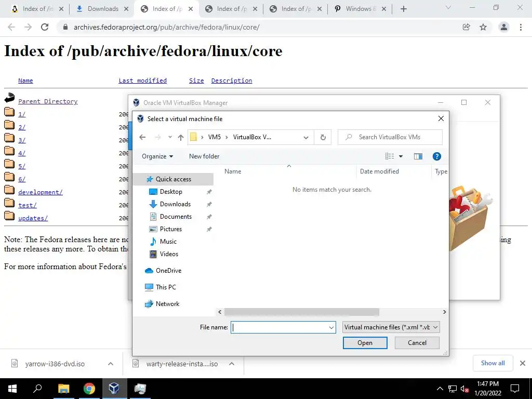Open File Explorer from taskbar

tap(63, 389)
